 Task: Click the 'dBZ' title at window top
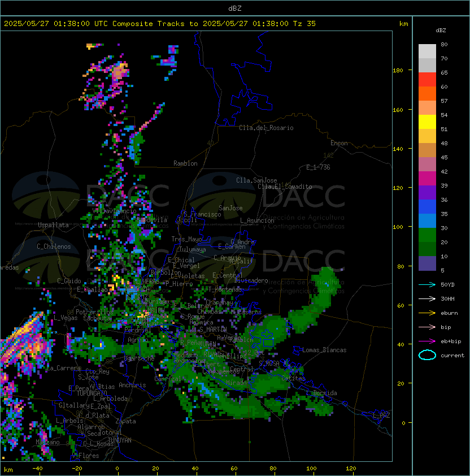pyautogui.click(x=235, y=8)
